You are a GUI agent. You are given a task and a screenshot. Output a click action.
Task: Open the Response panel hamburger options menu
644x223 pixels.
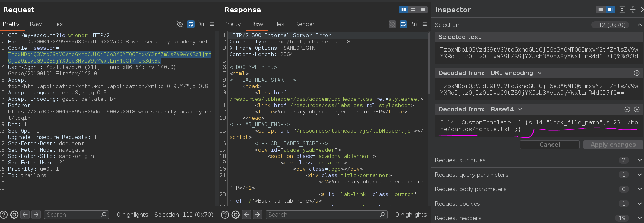(424, 24)
